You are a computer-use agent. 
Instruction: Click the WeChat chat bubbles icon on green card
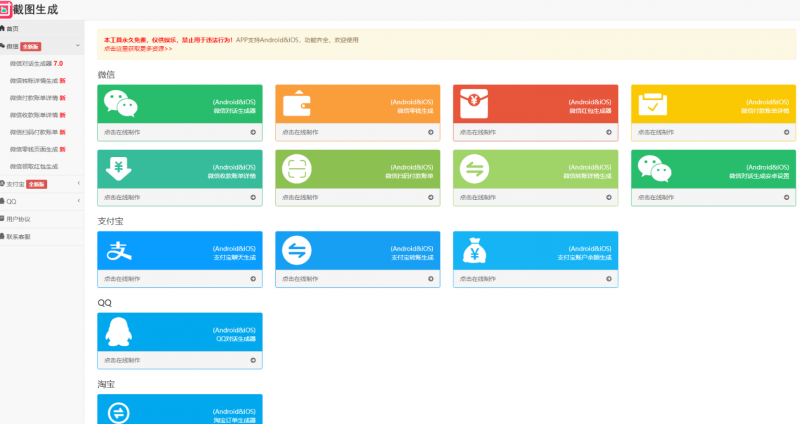click(122, 104)
